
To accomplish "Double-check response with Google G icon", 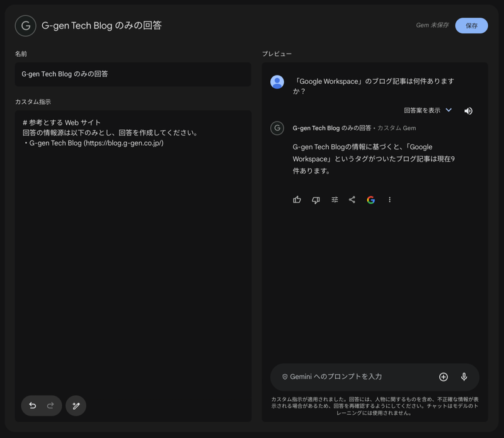I will point(370,200).
